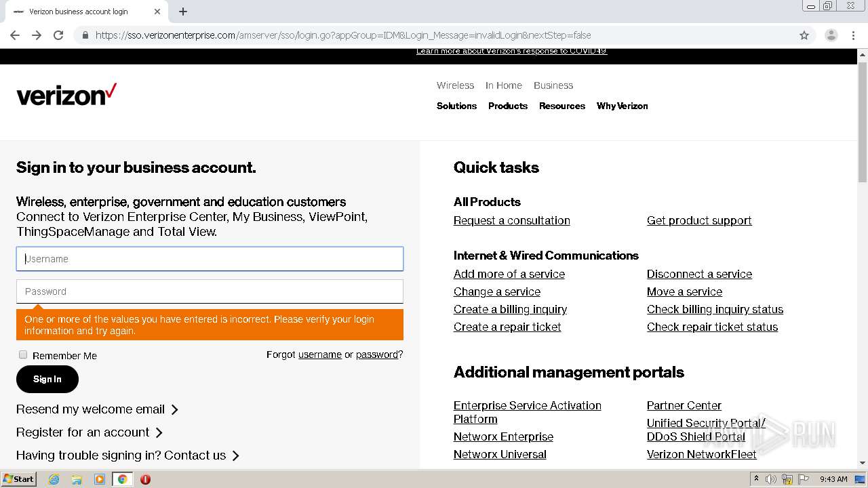This screenshot has height=488, width=868.
Task: Open the forgot password link
Action: pyautogui.click(x=377, y=354)
